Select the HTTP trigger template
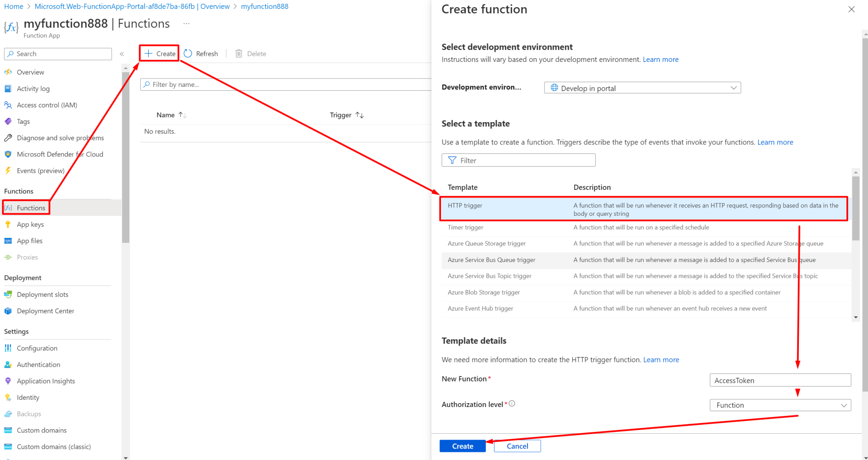 [644, 209]
